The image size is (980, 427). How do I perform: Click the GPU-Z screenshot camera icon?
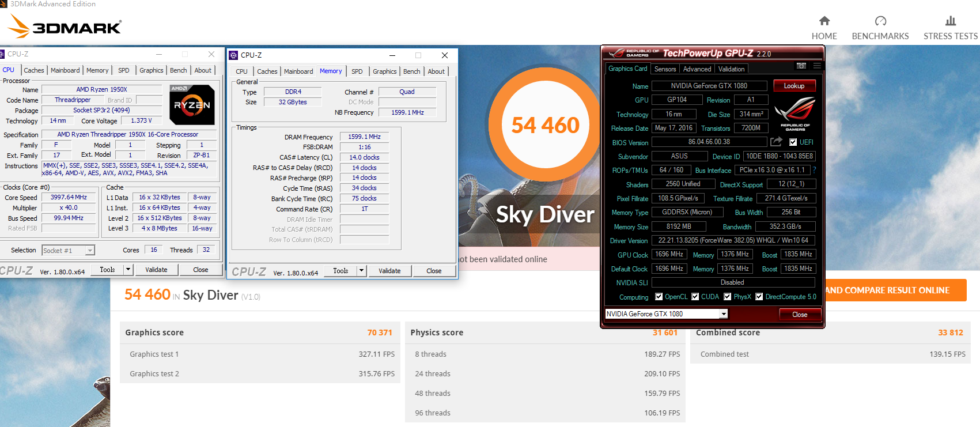coord(801,66)
